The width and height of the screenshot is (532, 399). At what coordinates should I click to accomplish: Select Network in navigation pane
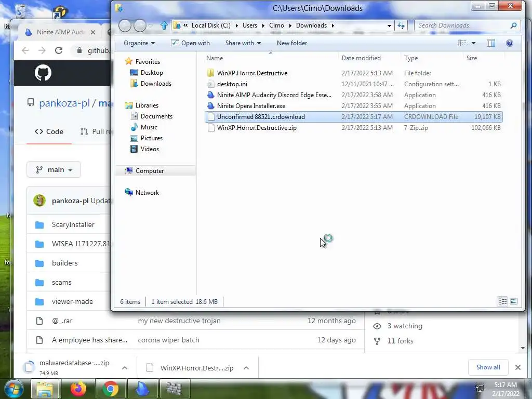[x=147, y=192]
